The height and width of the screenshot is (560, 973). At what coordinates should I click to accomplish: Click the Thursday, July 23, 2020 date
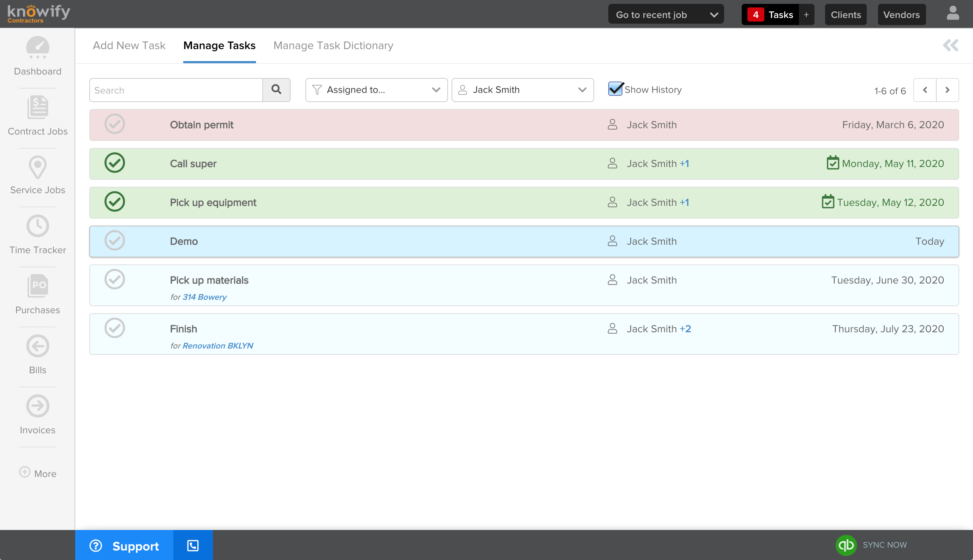pyautogui.click(x=888, y=329)
